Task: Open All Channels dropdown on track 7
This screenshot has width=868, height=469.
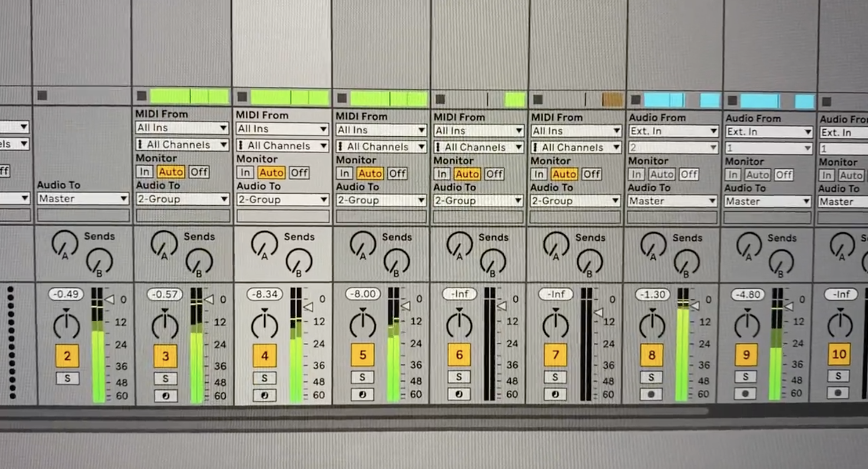Action: (x=576, y=147)
